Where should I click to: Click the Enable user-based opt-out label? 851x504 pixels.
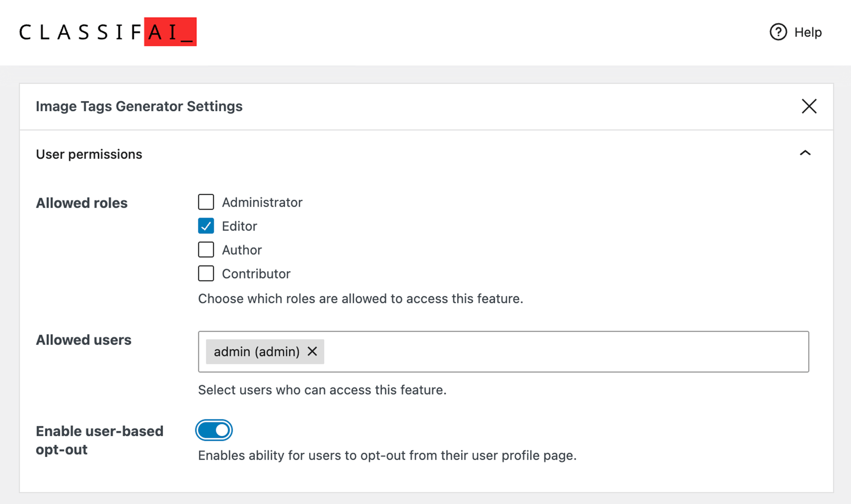point(99,440)
